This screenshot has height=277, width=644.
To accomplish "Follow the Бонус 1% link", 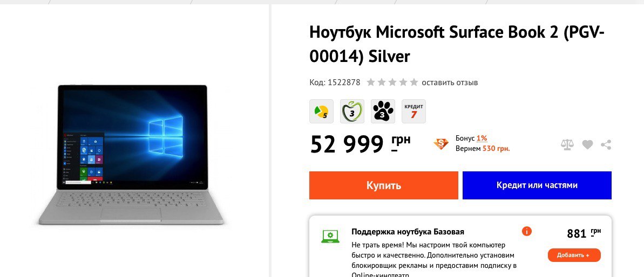I will pyautogui.click(x=471, y=138).
